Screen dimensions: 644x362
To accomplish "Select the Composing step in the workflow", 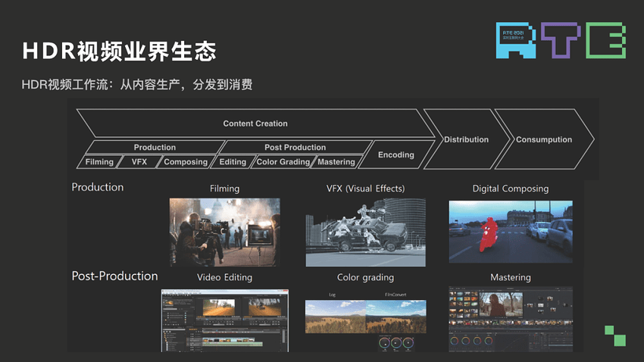I will point(186,162).
